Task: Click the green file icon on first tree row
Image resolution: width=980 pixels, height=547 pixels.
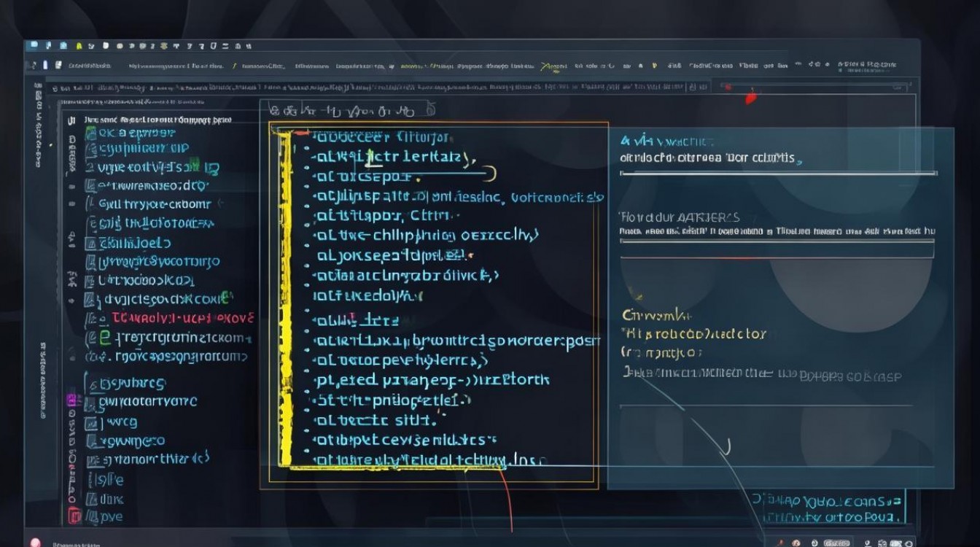Action: [x=90, y=133]
